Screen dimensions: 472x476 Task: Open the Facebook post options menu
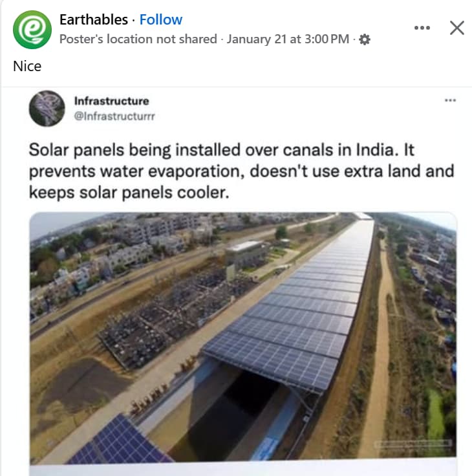422,28
